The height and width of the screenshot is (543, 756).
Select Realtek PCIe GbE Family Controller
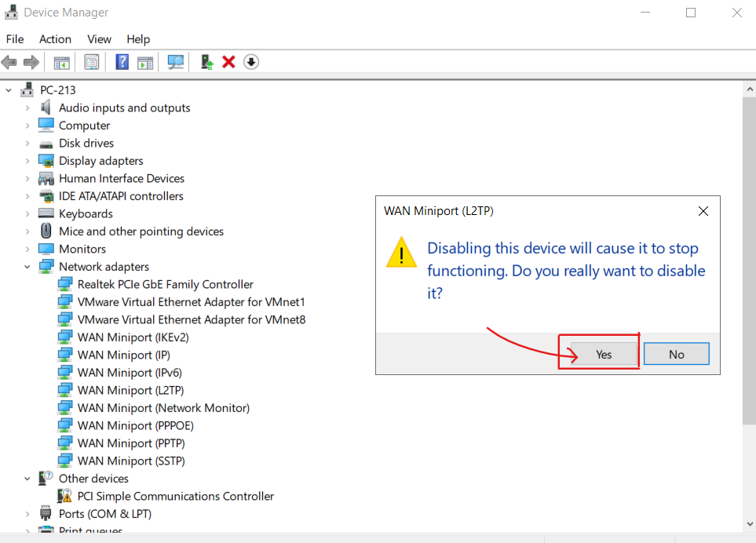pos(165,284)
